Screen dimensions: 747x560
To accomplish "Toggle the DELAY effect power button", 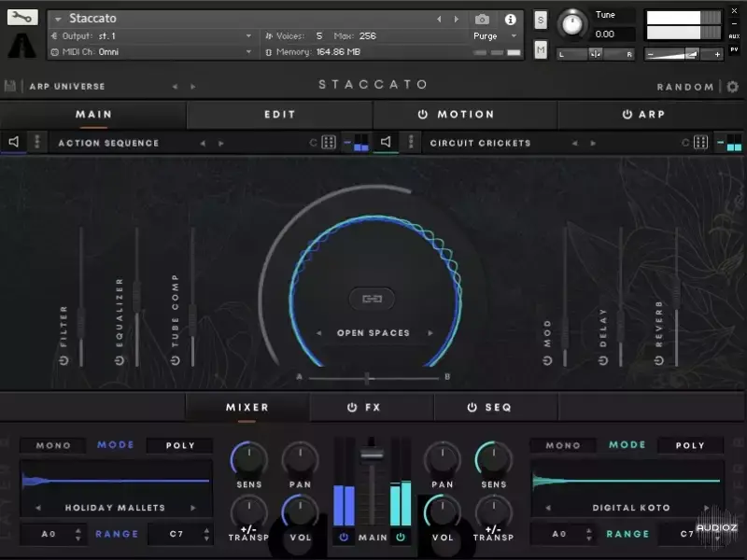I will 603,360.
